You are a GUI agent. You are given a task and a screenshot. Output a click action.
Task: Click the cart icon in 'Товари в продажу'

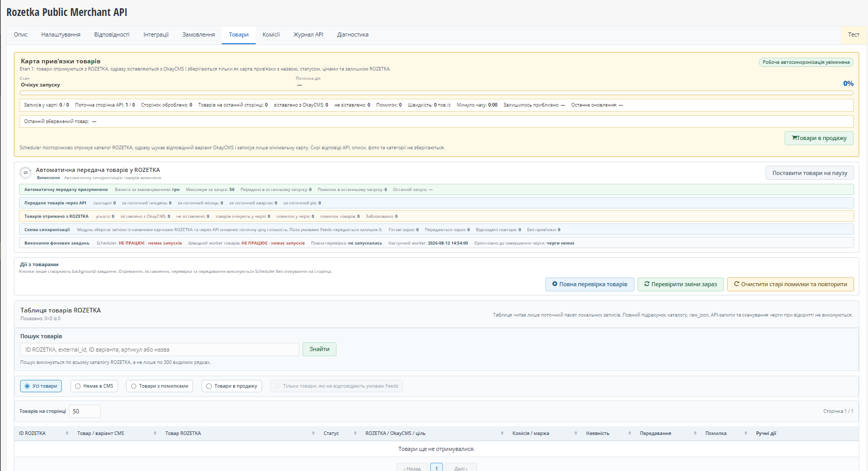coord(794,138)
